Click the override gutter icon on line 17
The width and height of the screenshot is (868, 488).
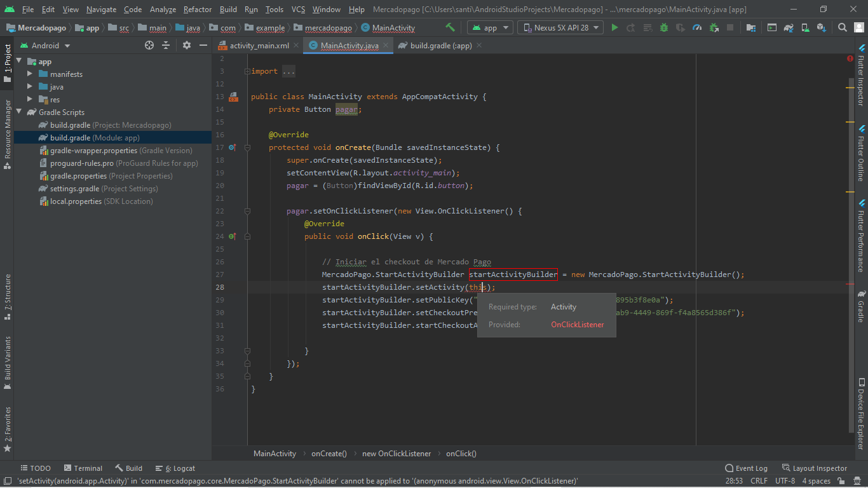click(233, 147)
